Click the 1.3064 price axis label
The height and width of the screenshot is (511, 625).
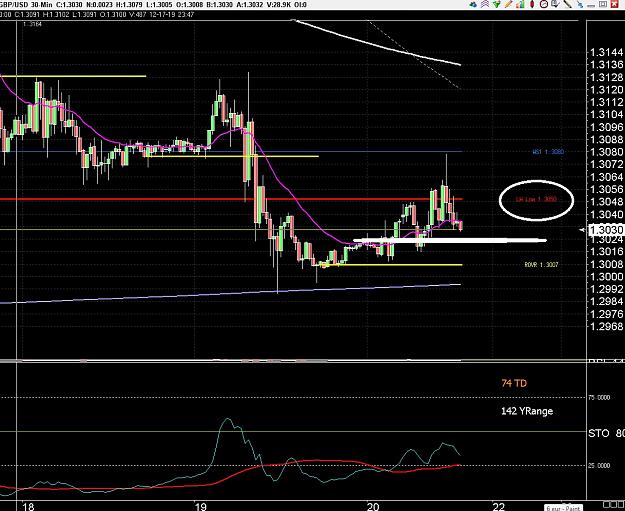point(606,177)
